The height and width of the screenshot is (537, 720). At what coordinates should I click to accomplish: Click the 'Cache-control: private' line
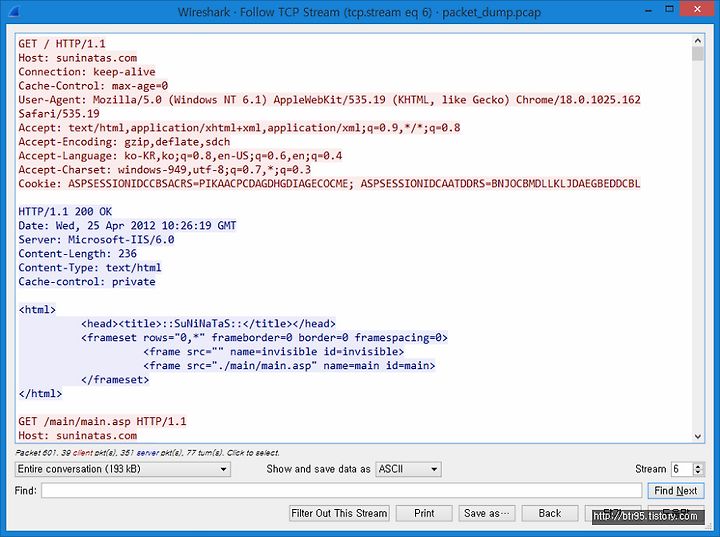point(87,282)
